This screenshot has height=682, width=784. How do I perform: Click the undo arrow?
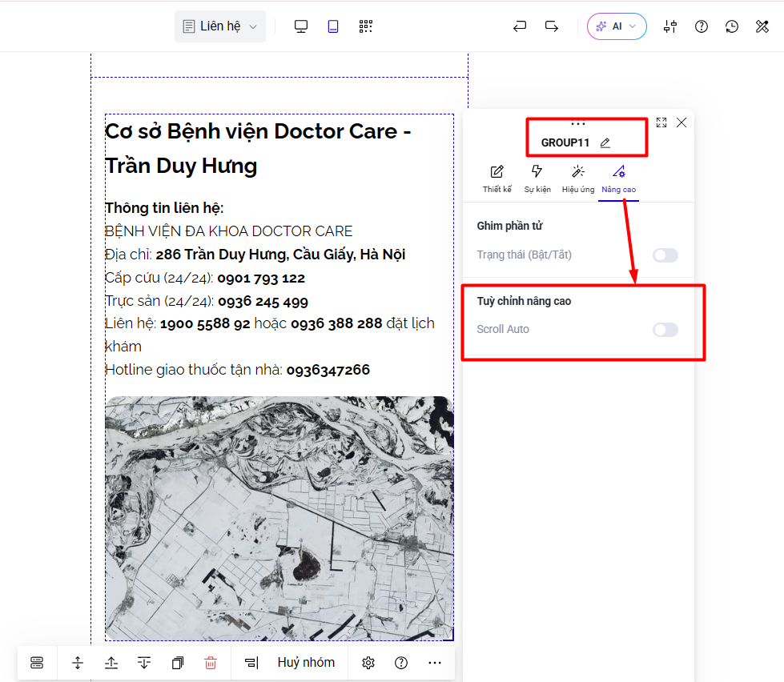click(520, 26)
